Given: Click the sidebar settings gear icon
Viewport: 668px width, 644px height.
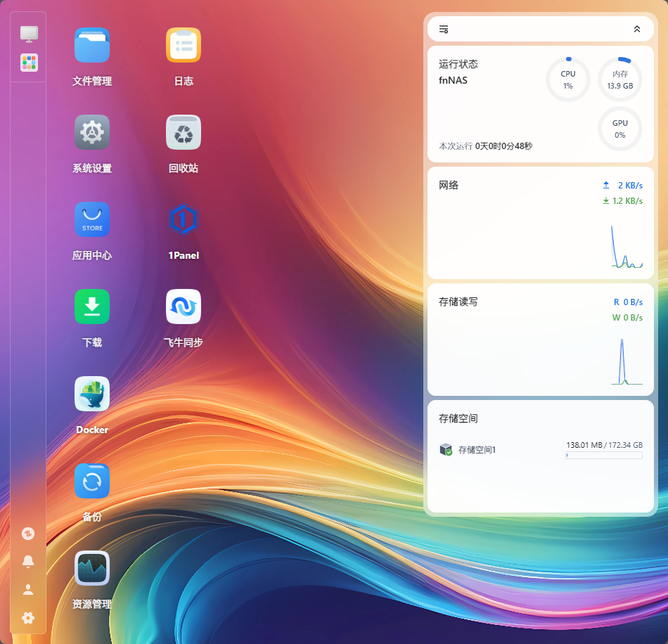Looking at the screenshot, I should pyautogui.click(x=28, y=618).
